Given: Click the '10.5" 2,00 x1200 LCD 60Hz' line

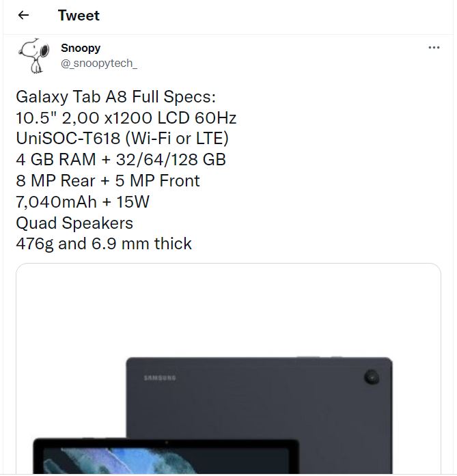Looking at the screenshot, I should 126,117.
